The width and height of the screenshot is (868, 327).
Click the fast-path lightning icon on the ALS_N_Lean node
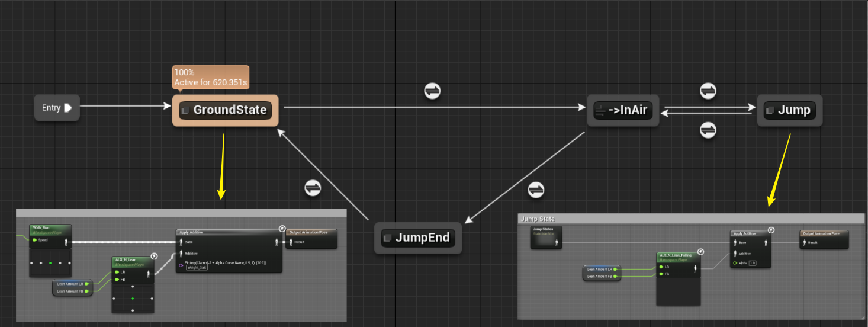[x=154, y=256]
